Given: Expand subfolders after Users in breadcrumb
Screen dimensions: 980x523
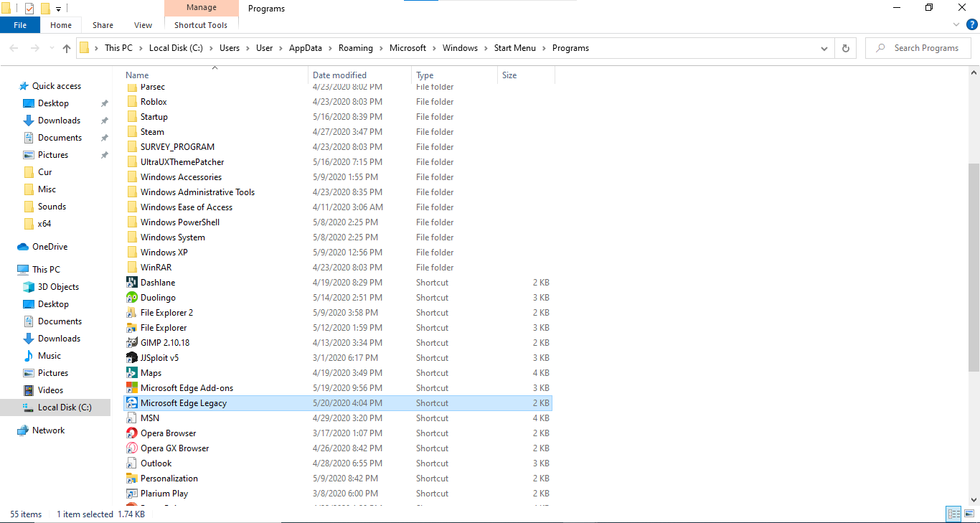Looking at the screenshot, I should tap(248, 48).
